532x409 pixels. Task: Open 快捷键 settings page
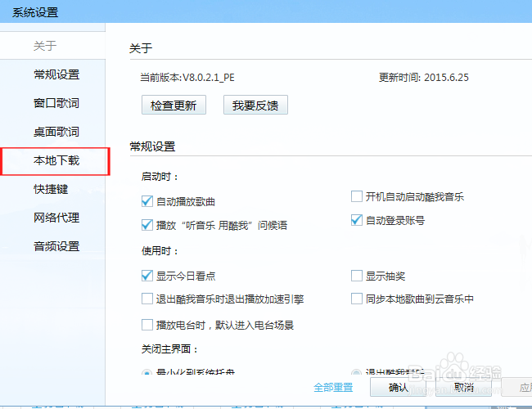coord(51,189)
